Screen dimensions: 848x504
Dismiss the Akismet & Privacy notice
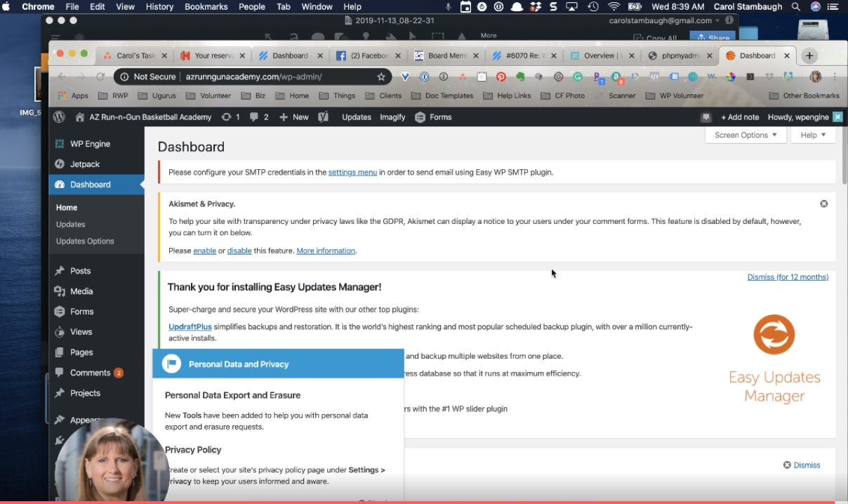coord(824,204)
